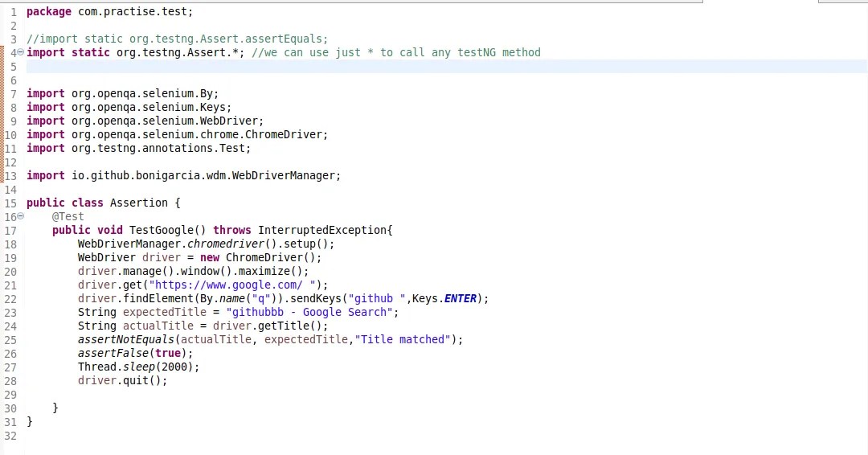
Task: Click the import org.openqa.selenium.WebDriver line
Action: pos(145,121)
